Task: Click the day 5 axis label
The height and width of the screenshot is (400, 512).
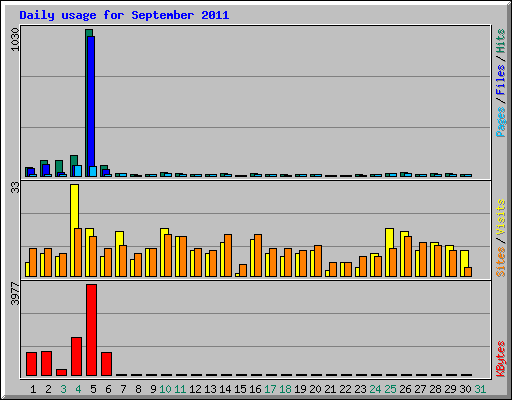Action: pos(93,389)
